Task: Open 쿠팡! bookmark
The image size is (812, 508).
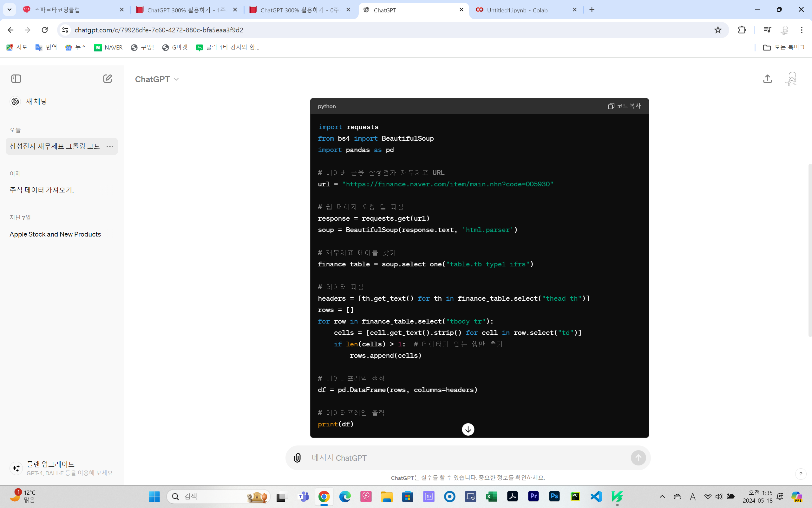Action: (x=142, y=47)
